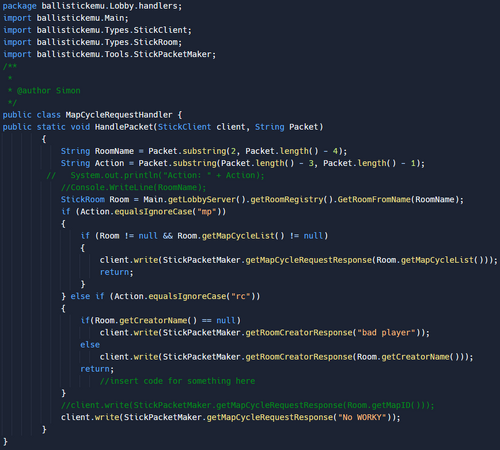
Task: Select the StickPacketMaker import line
Action: [109, 54]
